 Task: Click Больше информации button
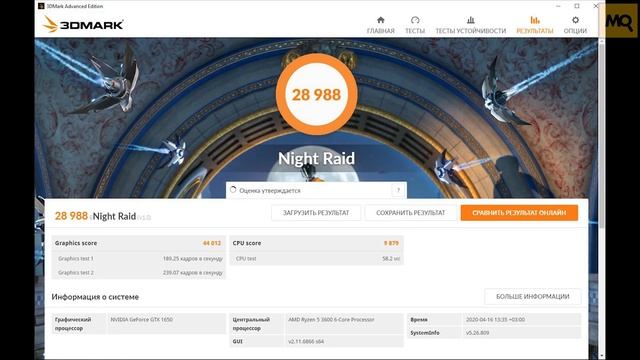(533, 297)
